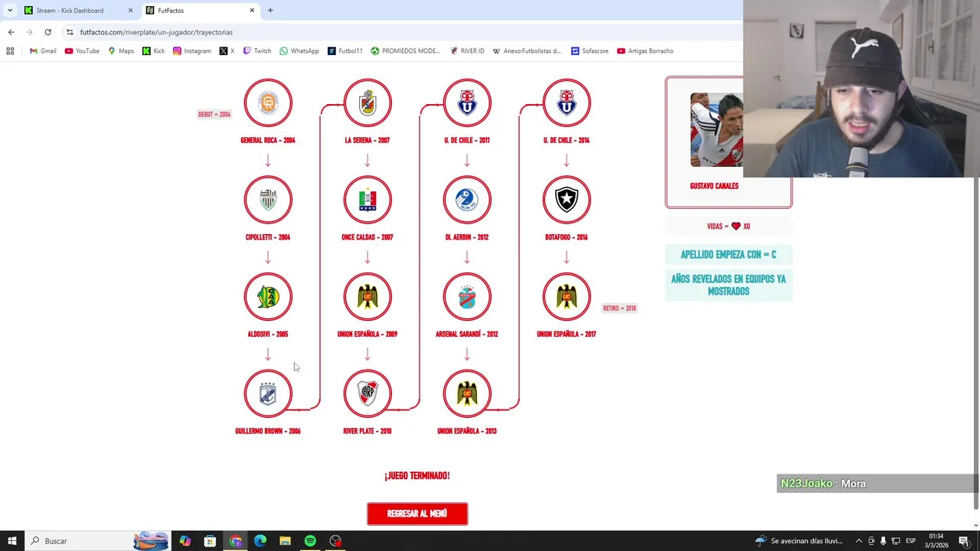
Task: Click the Aldosivi 2005 club badge
Action: click(268, 297)
